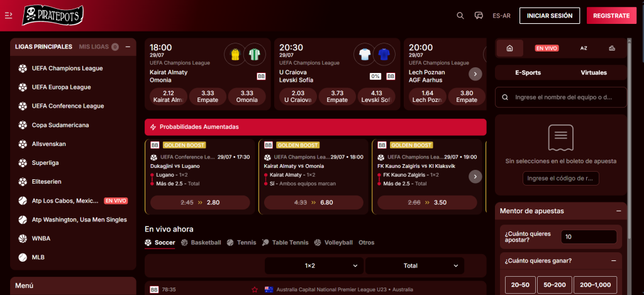Click the U Craiova white jersey icon
644x295 pixels.
tap(365, 54)
